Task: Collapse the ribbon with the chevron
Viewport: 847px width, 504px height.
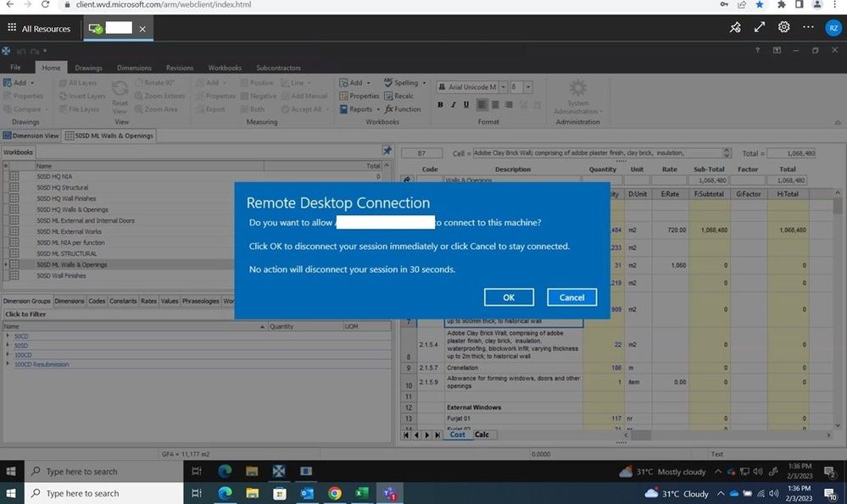Action: [838, 122]
